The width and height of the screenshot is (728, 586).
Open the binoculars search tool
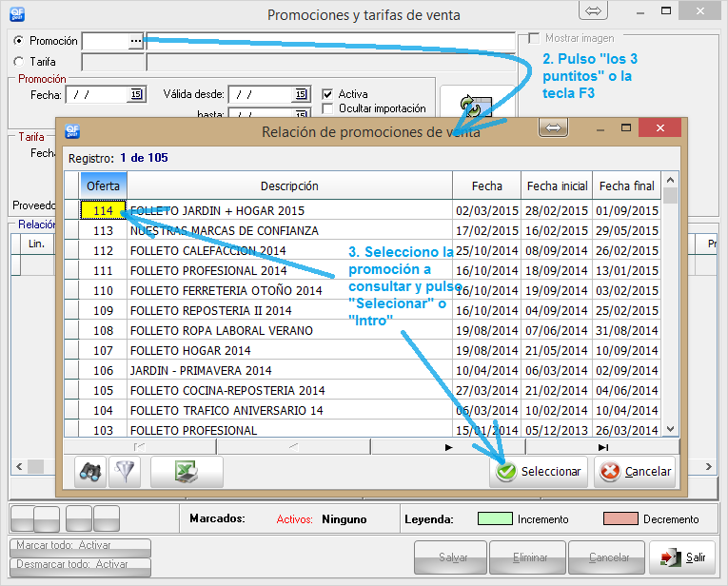pyautogui.click(x=90, y=472)
